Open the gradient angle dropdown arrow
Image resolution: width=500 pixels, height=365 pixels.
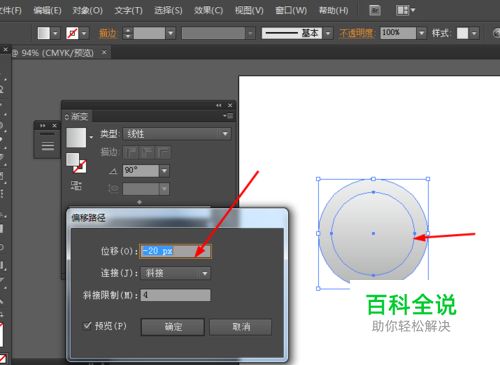[164, 171]
